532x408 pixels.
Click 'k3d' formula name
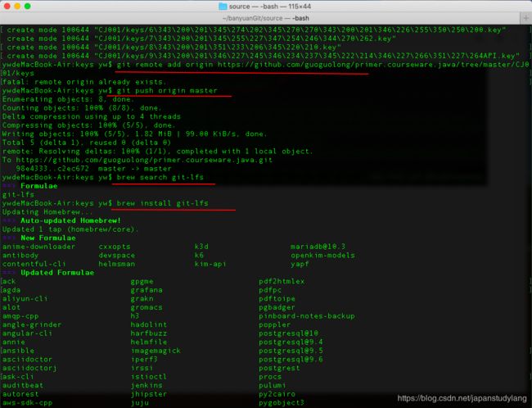click(201, 247)
